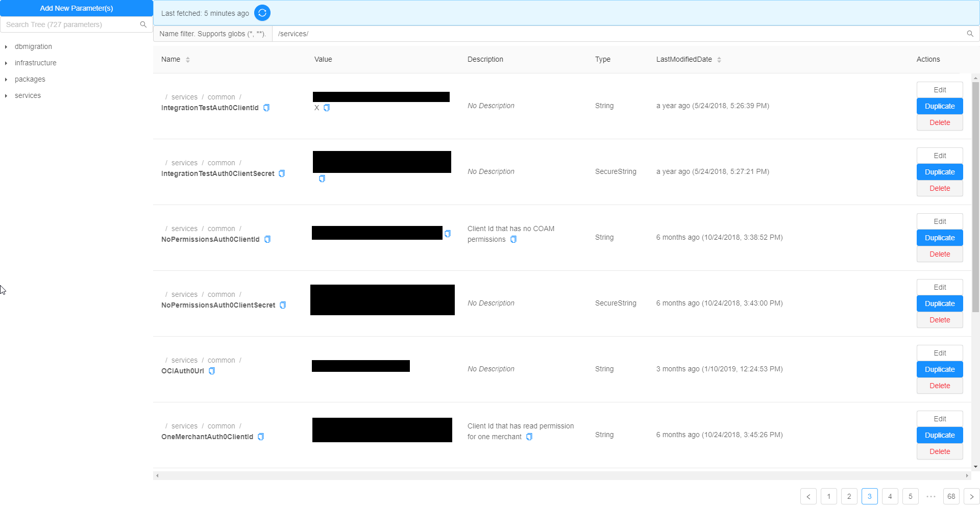
Task: Click the horizontal scrollbar below the table
Action: coord(561,475)
